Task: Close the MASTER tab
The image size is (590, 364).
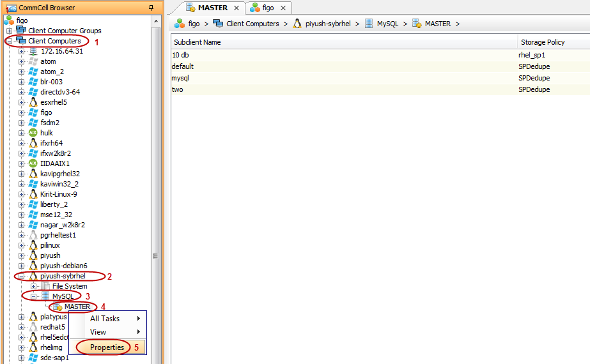Action: click(x=237, y=8)
